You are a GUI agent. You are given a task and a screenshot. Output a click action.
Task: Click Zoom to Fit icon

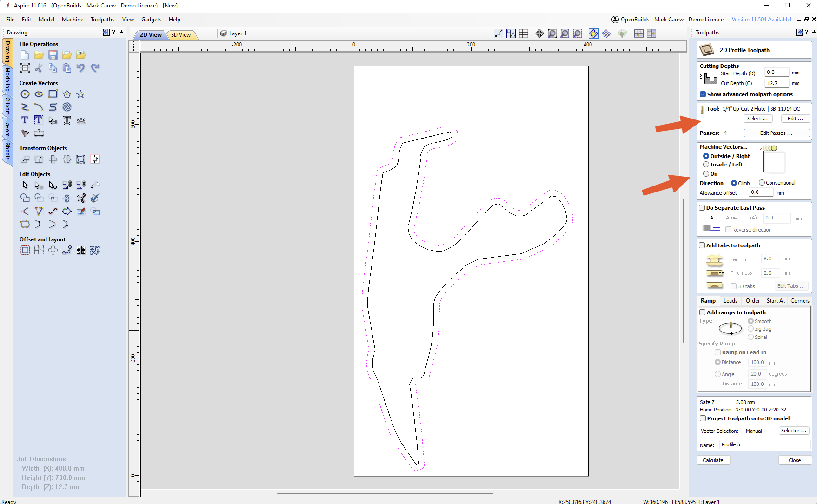tap(565, 33)
